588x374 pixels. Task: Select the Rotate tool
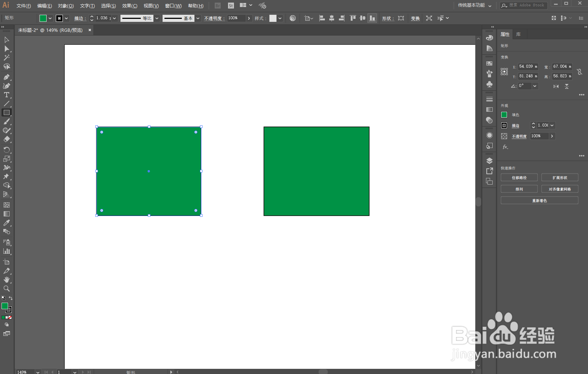7,150
